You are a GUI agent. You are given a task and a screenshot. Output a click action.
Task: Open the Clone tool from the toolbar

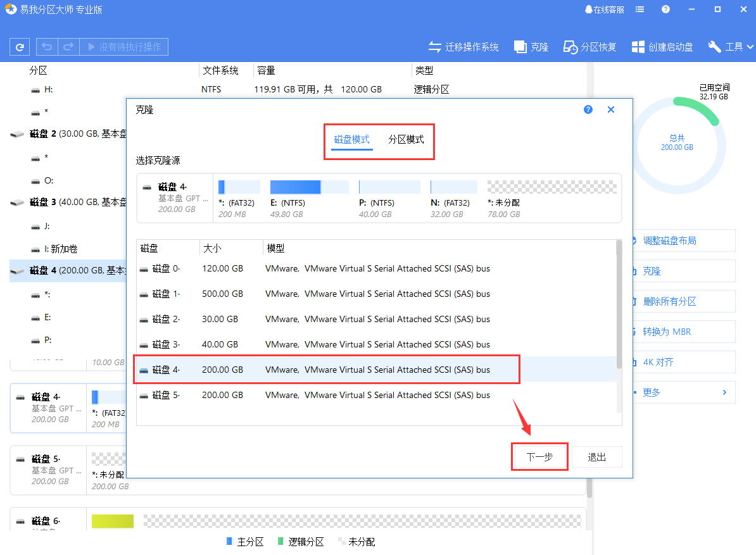click(x=531, y=46)
